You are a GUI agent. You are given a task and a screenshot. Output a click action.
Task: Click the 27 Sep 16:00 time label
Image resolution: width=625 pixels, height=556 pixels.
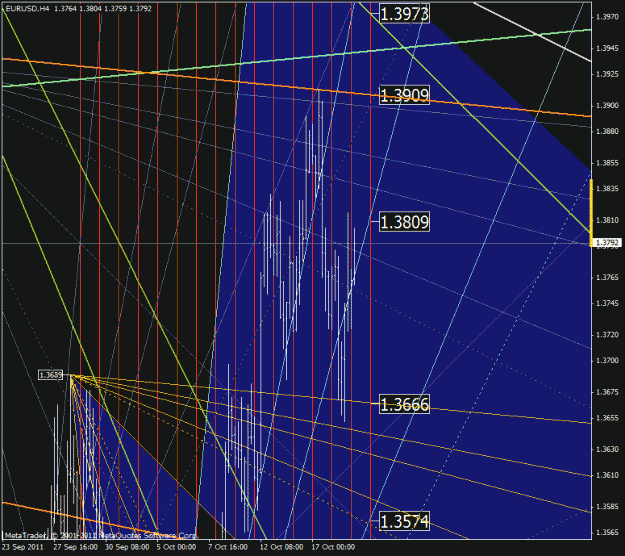tap(75, 547)
